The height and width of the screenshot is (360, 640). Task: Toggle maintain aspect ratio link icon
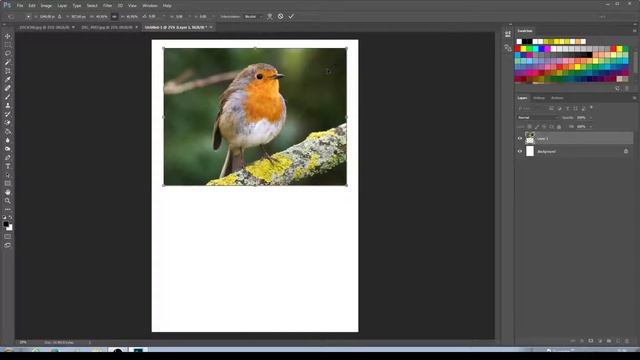[x=114, y=17]
